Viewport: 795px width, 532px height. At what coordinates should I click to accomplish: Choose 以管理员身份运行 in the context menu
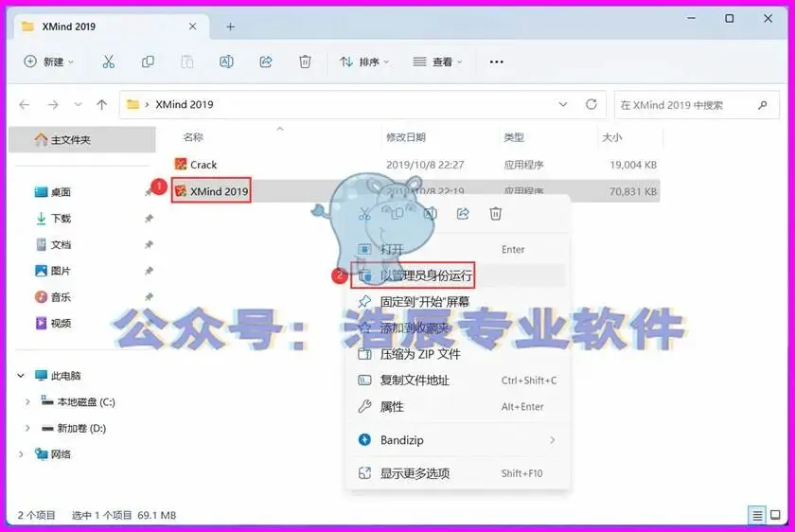click(x=458, y=275)
